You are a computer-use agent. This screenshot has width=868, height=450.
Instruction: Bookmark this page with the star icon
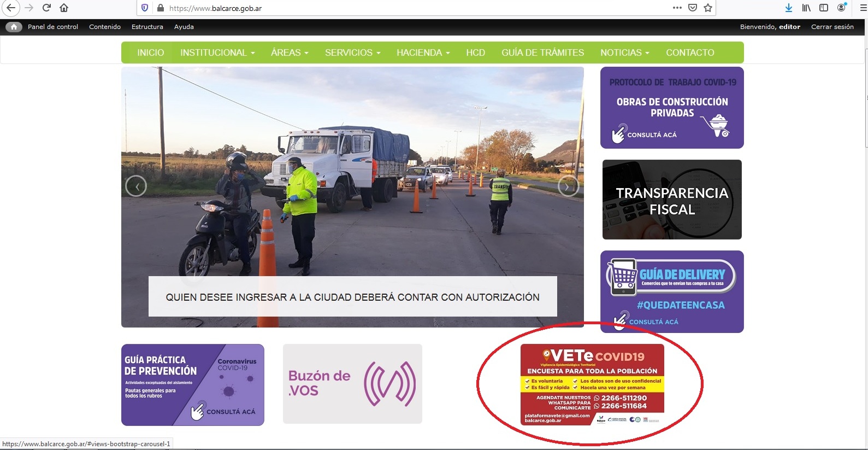(708, 8)
